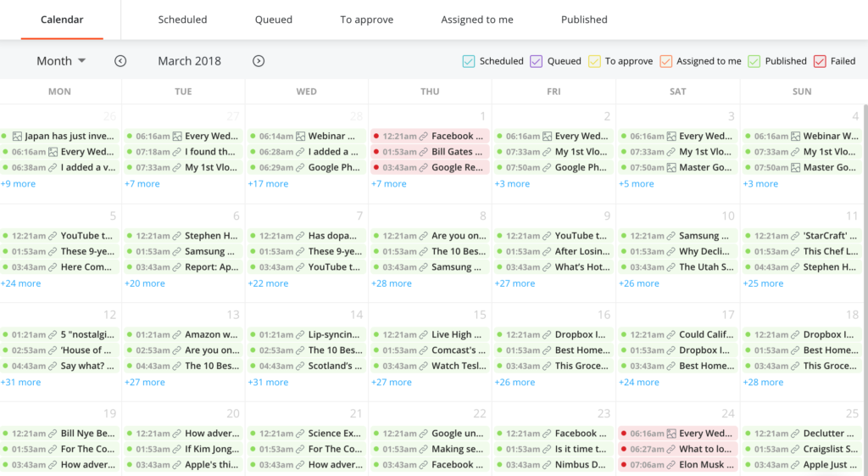868x476 pixels.
Task: Toggle the Published green filter swatch
Action: click(754, 61)
